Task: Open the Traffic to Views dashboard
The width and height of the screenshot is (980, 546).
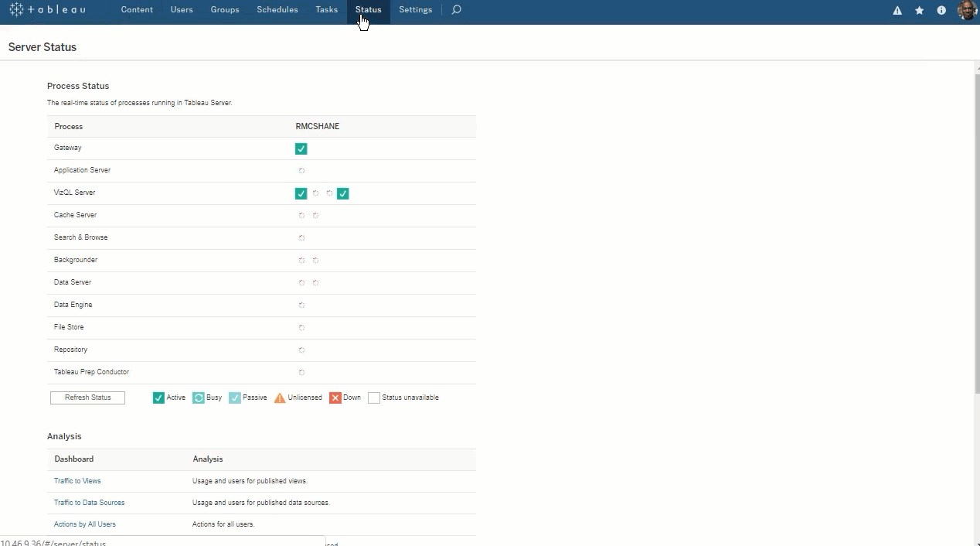Action: pyautogui.click(x=77, y=481)
